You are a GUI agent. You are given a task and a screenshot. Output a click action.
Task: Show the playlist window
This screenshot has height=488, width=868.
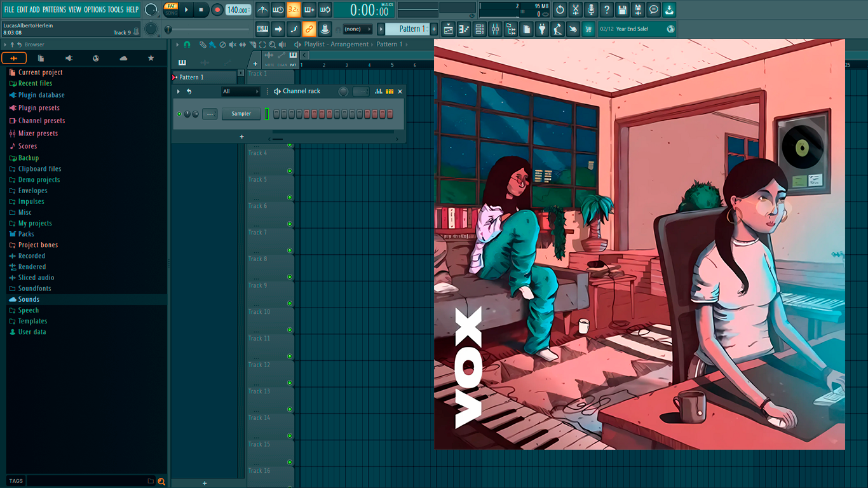(x=448, y=29)
